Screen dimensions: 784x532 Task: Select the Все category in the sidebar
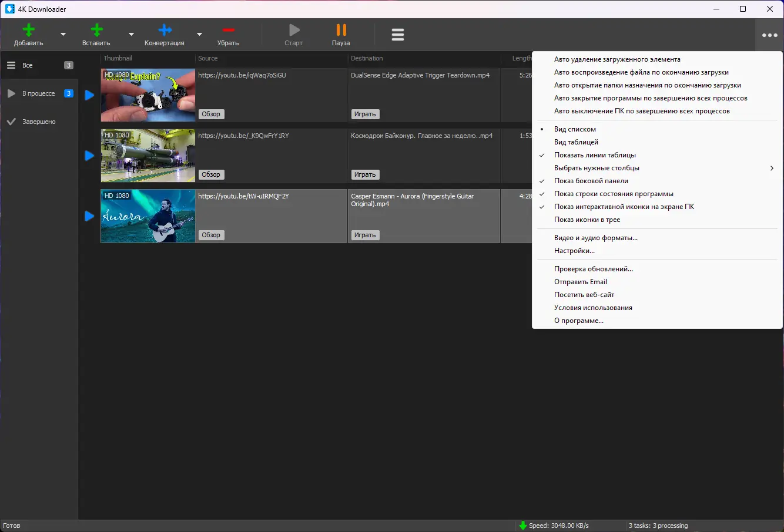[39, 65]
